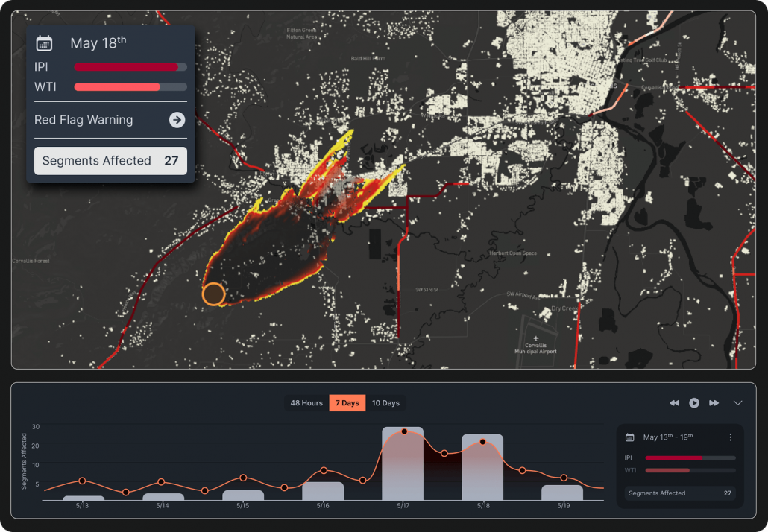Image resolution: width=768 pixels, height=532 pixels.
Task: Collapse timeline panel with chevron
Action: pos(737,403)
